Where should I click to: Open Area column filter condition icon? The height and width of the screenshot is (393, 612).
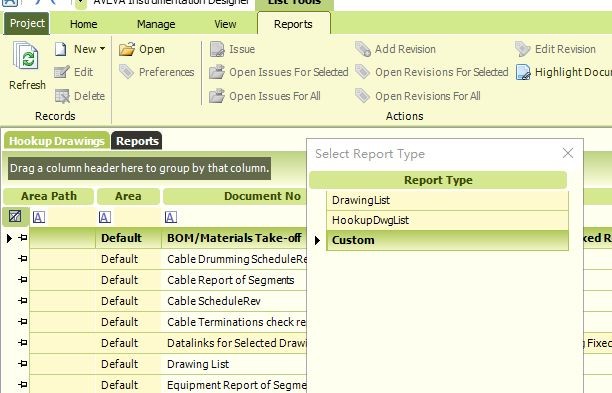click(105, 217)
